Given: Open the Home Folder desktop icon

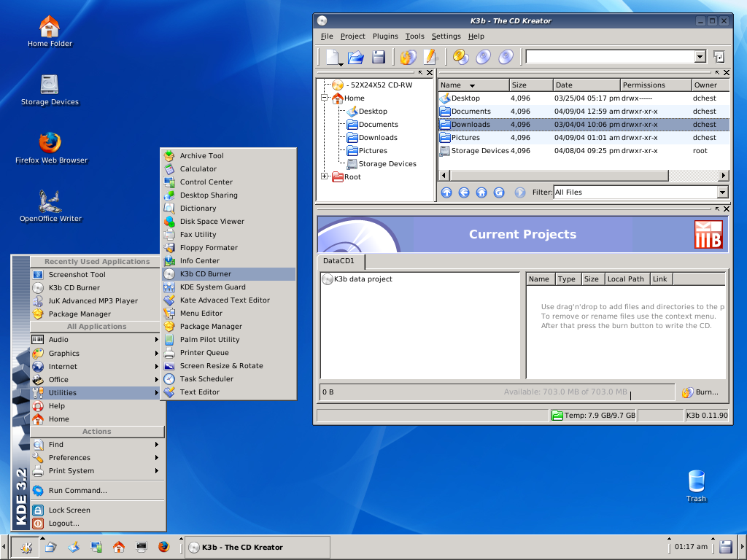Looking at the screenshot, I should tap(50, 31).
